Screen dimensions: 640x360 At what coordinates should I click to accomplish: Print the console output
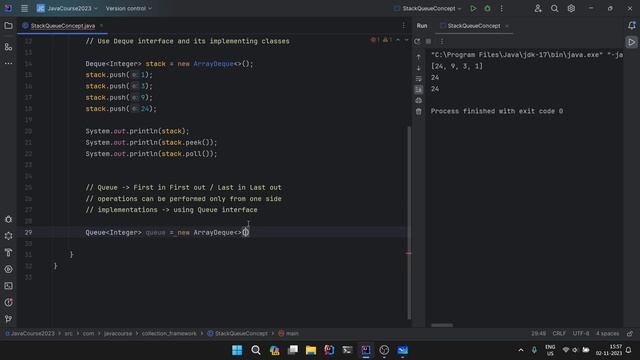(x=418, y=100)
